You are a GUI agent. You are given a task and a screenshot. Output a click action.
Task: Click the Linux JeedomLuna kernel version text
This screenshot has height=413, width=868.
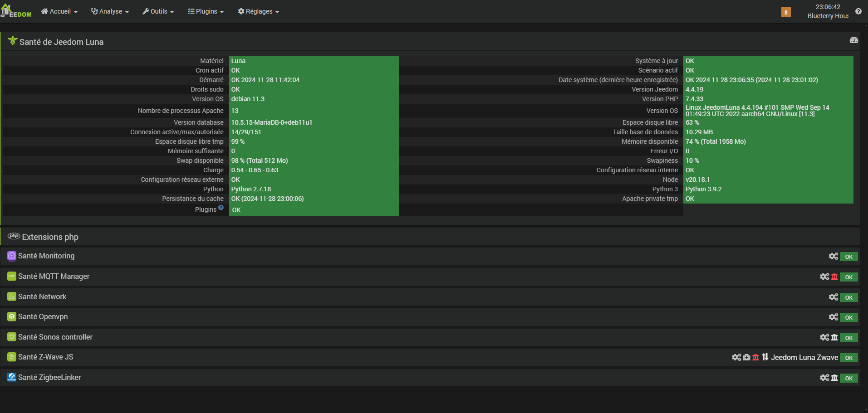757,111
